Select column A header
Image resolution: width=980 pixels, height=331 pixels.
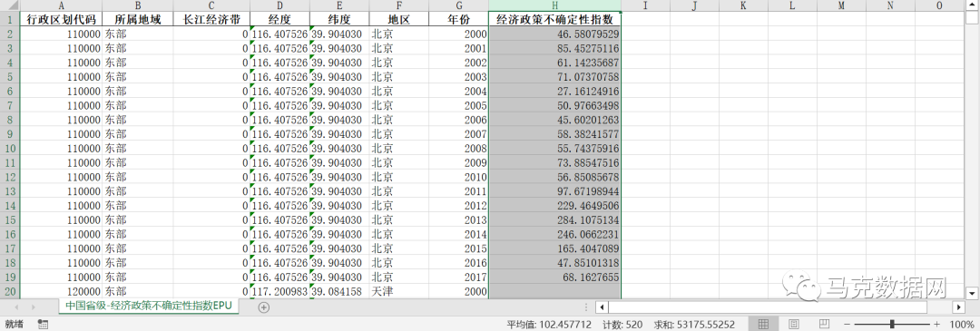(62, 5)
